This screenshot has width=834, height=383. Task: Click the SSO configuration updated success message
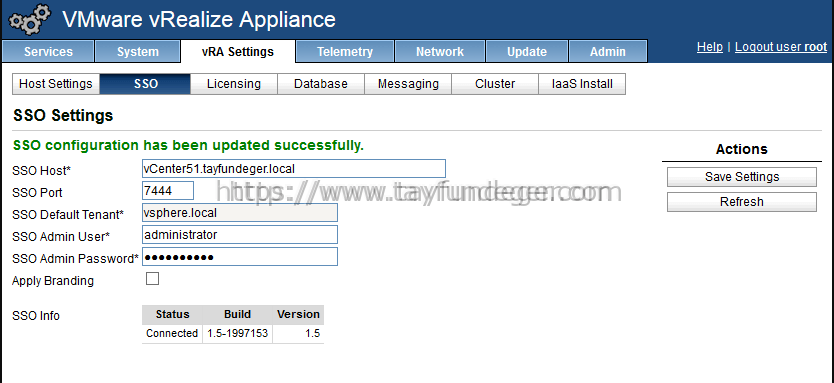click(x=188, y=145)
